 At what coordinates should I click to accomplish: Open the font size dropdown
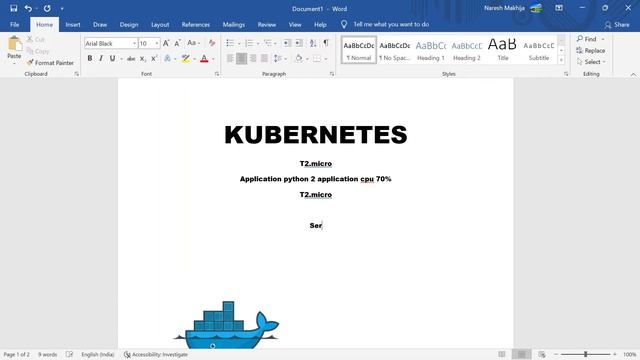pyautogui.click(x=157, y=43)
